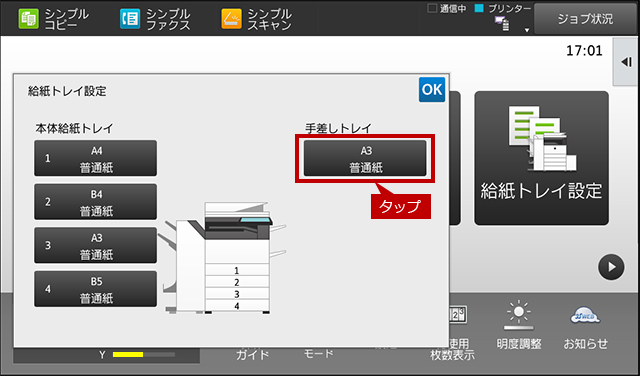640x376 pixels.
Task: Expand the side panel arrow tab
Action: point(626,62)
